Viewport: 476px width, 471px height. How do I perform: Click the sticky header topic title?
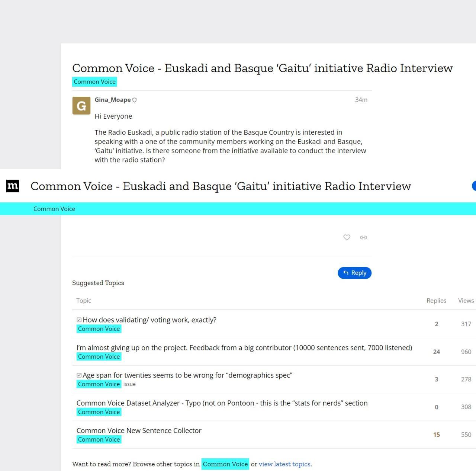pyautogui.click(x=221, y=186)
